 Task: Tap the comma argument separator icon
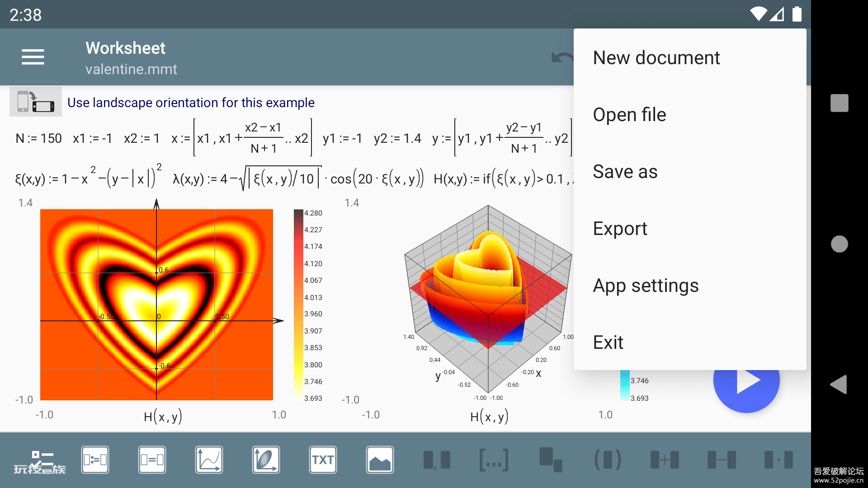[x=437, y=460]
